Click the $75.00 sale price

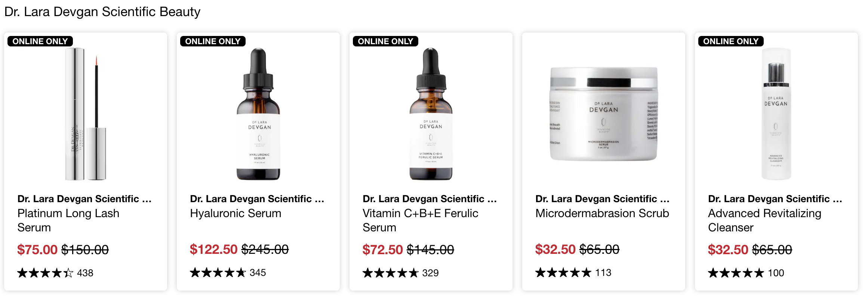pyautogui.click(x=37, y=250)
